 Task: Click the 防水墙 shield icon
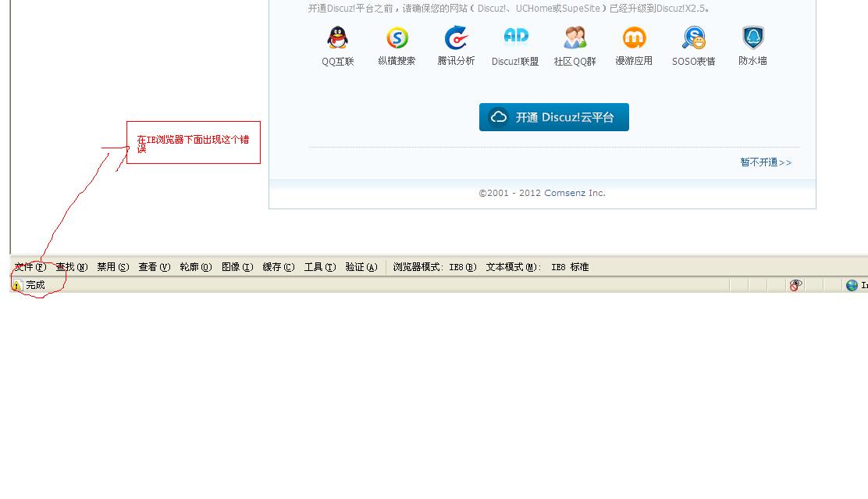point(752,37)
